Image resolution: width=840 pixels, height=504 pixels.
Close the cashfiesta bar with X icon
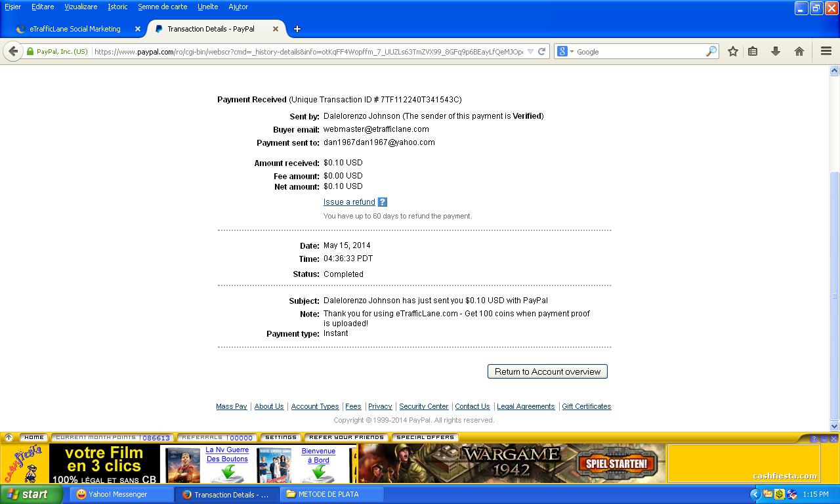[833, 438]
